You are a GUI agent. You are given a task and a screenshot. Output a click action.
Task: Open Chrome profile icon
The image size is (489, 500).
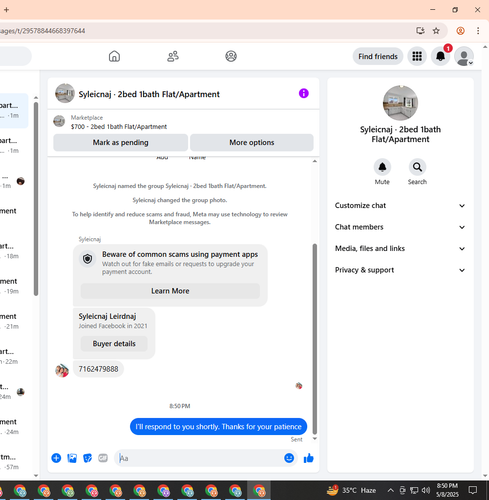point(460,31)
